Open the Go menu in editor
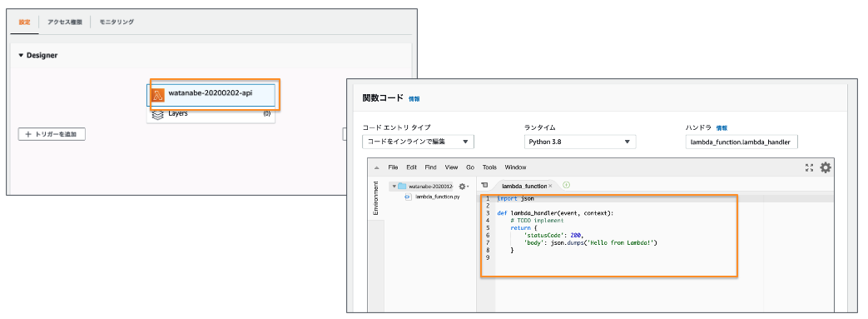Image resolution: width=868 pixels, height=319 pixels. pos(470,167)
